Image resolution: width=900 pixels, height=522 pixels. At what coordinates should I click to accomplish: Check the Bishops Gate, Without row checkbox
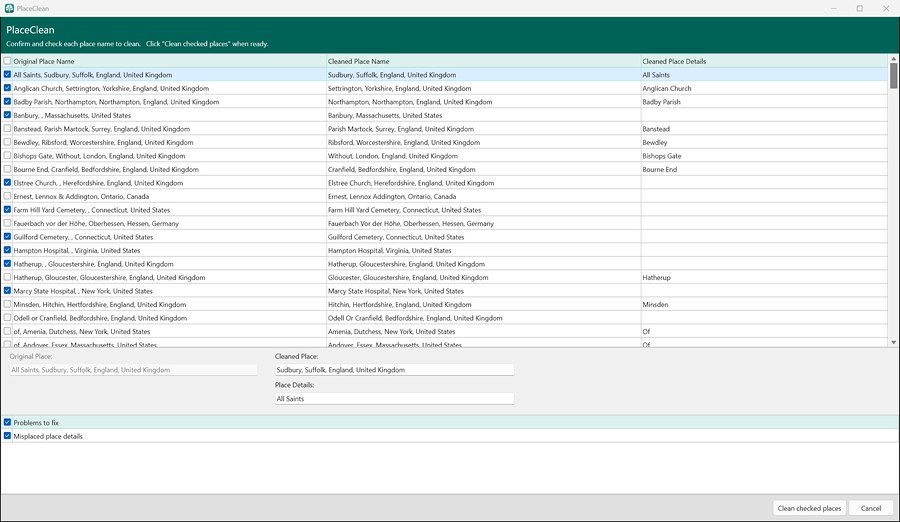click(x=7, y=156)
